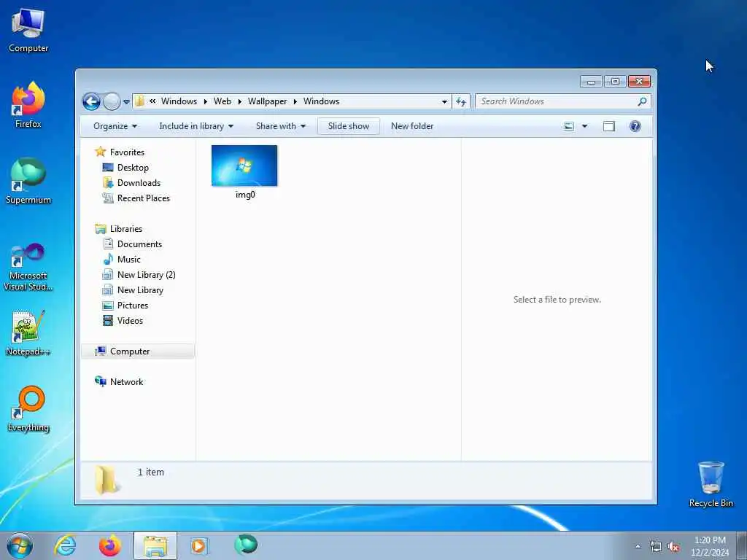Launch Supermium from the taskbar
Screen dimensions: 747x560
246,545
